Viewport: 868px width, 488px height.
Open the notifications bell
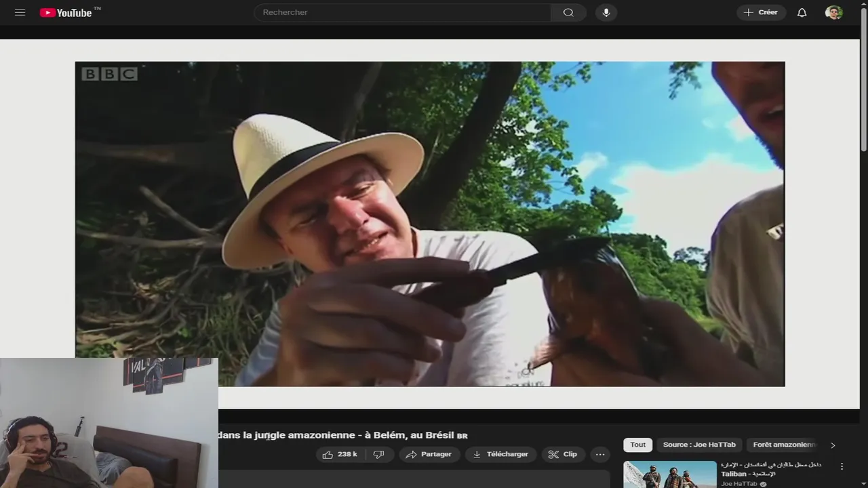(802, 12)
